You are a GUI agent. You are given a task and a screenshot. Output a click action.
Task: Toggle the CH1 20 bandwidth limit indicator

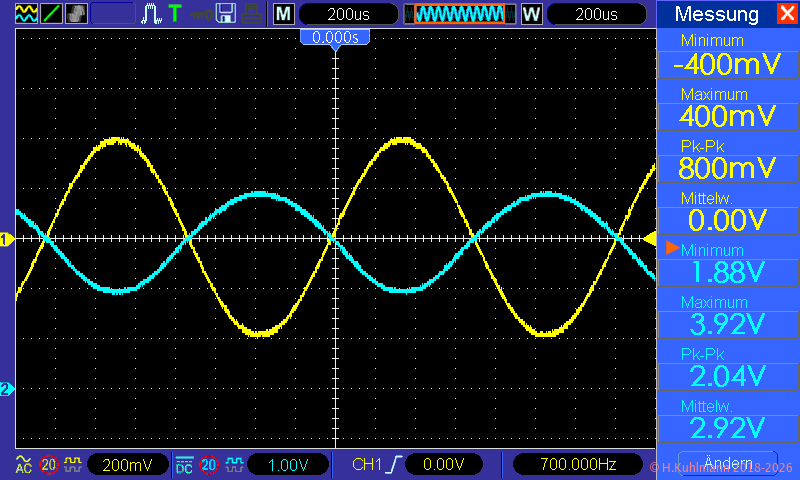49,464
